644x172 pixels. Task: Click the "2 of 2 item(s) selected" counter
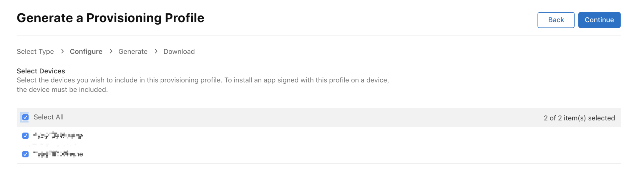coord(579,118)
